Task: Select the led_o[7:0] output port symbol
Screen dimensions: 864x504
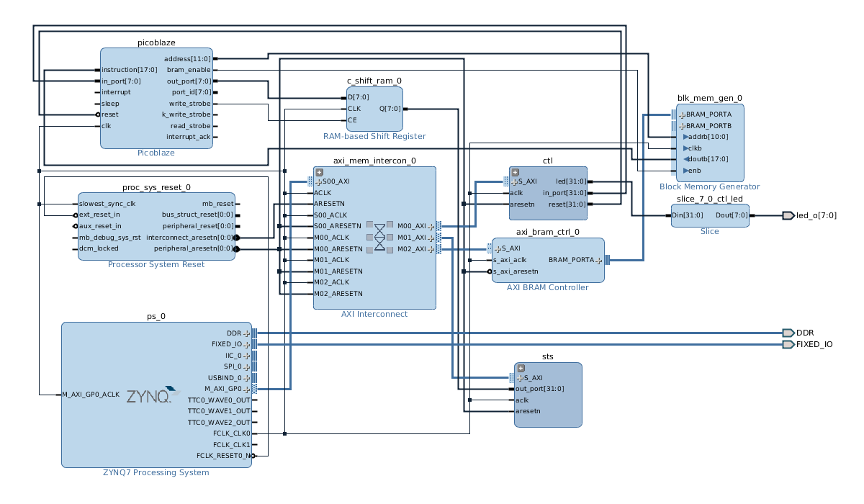Action: 788,215
